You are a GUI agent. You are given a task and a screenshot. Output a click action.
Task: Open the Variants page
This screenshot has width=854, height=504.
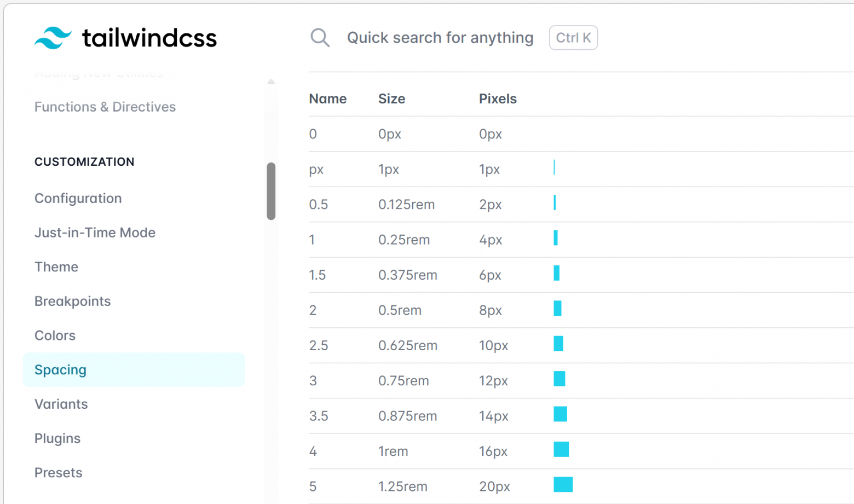[61, 404]
